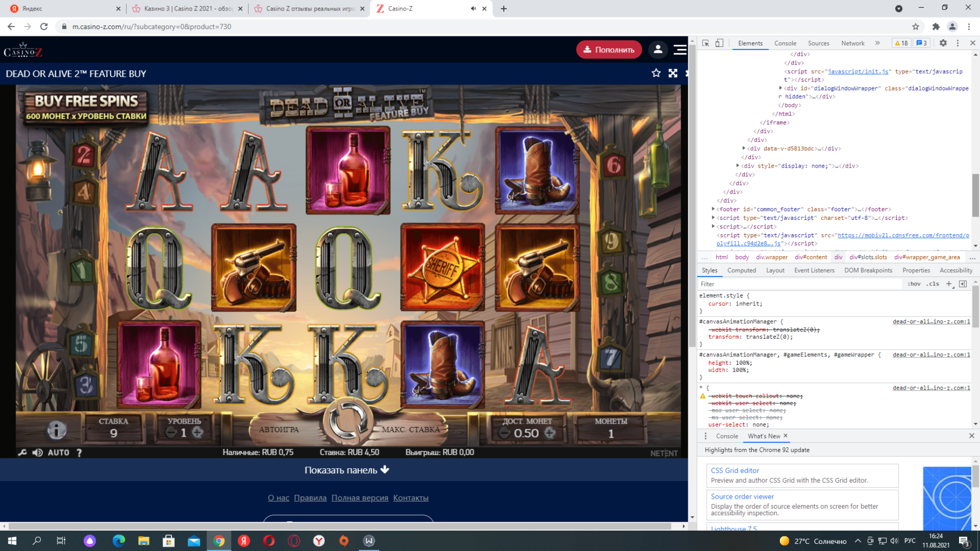Open Windows Start menu
The width and height of the screenshot is (980, 551).
pyautogui.click(x=12, y=541)
